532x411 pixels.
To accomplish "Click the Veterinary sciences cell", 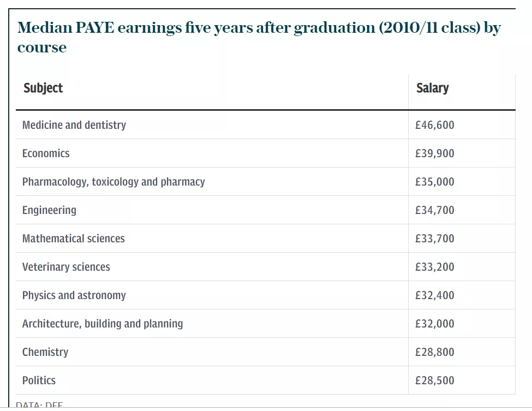I will (x=66, y=267).
